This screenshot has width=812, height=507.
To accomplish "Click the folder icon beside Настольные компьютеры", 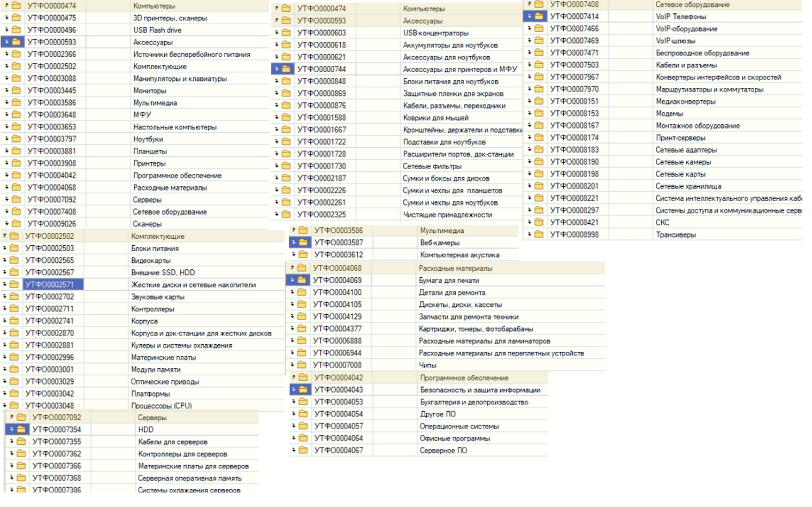I will pyautogui.click(x=16, y=127).
